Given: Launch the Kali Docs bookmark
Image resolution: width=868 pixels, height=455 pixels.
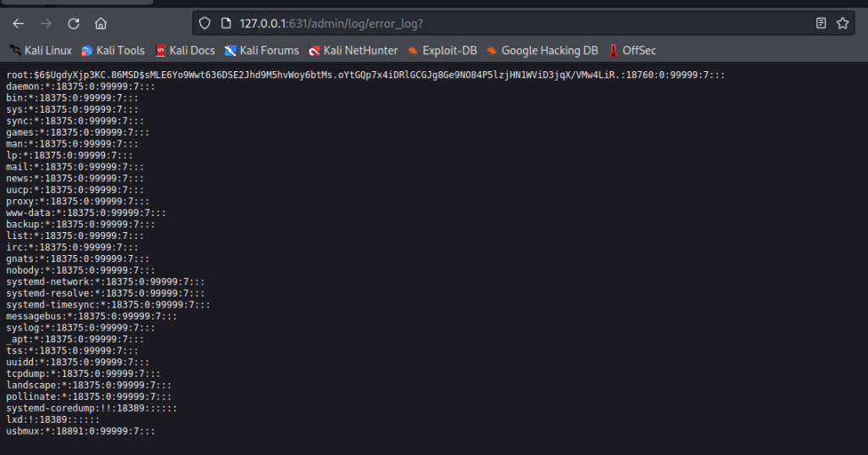Looking at the screenshot, I should pyautogui.click(x=185, y=51).
